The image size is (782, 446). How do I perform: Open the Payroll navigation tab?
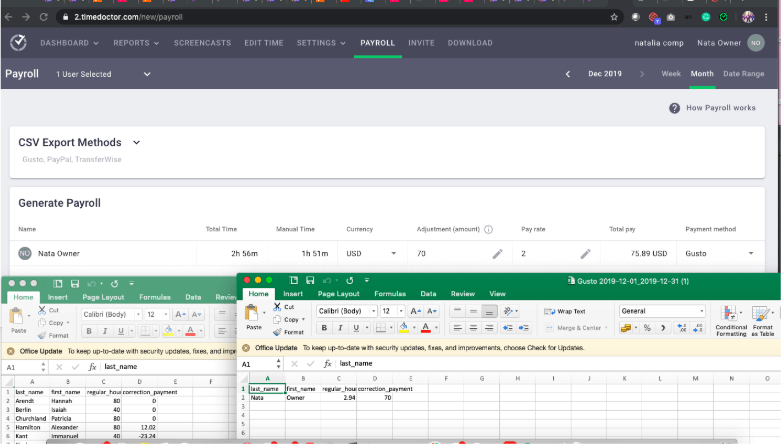378,43
